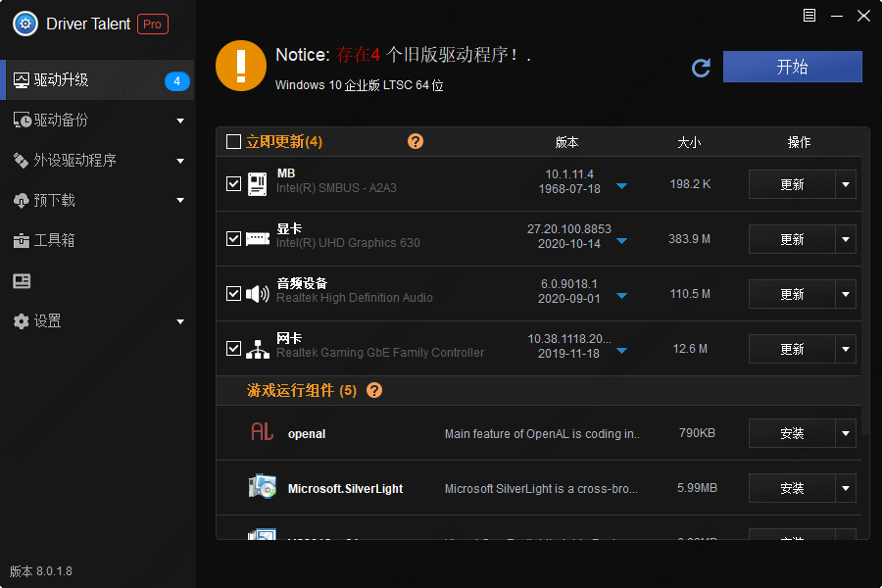Click the 设置 gear icon in sidebar
882x588 pixels.
22,321
